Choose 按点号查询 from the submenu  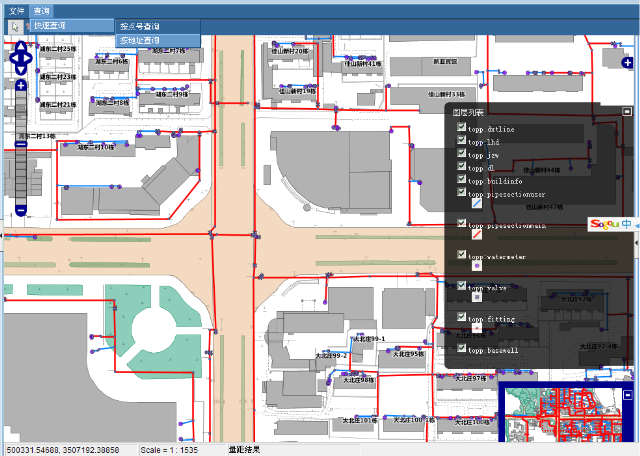point(158,27)
